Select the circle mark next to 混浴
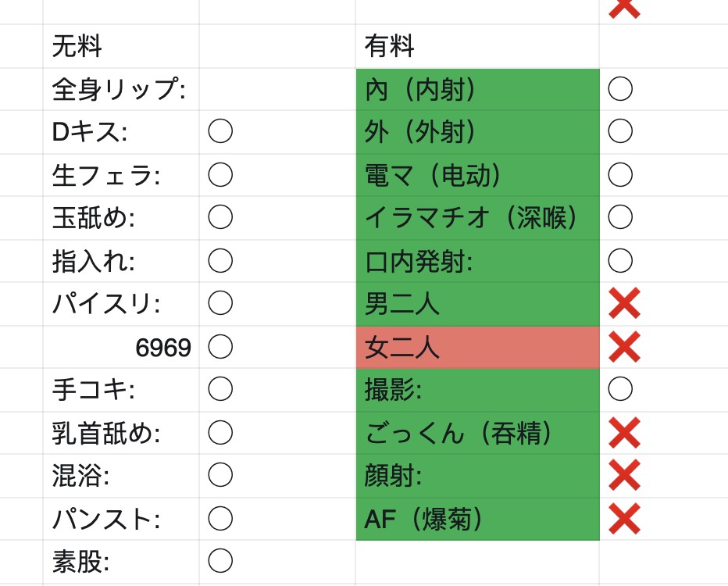This screenshot has width=728, height=586. click(220, 474)
